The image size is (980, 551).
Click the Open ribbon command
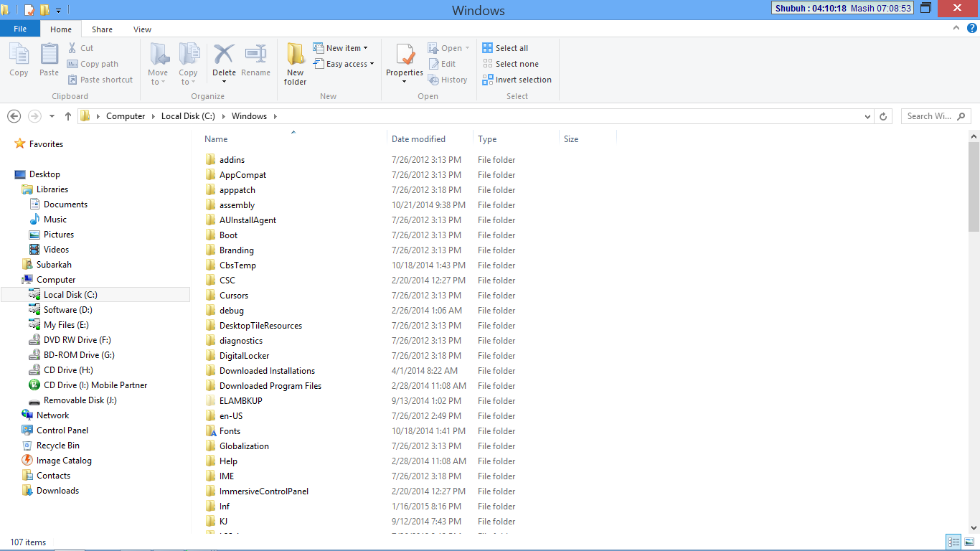click(448, 48)
